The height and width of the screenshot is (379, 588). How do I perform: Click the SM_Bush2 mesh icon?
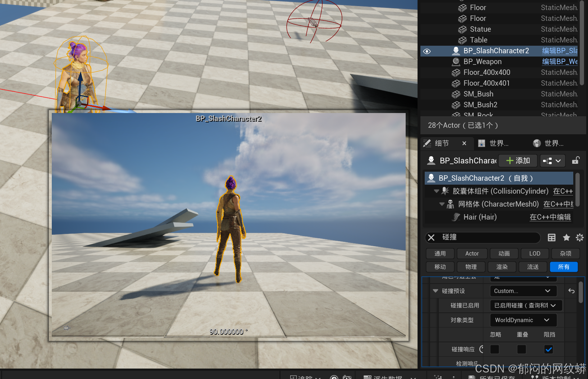[x=456, y=105]
